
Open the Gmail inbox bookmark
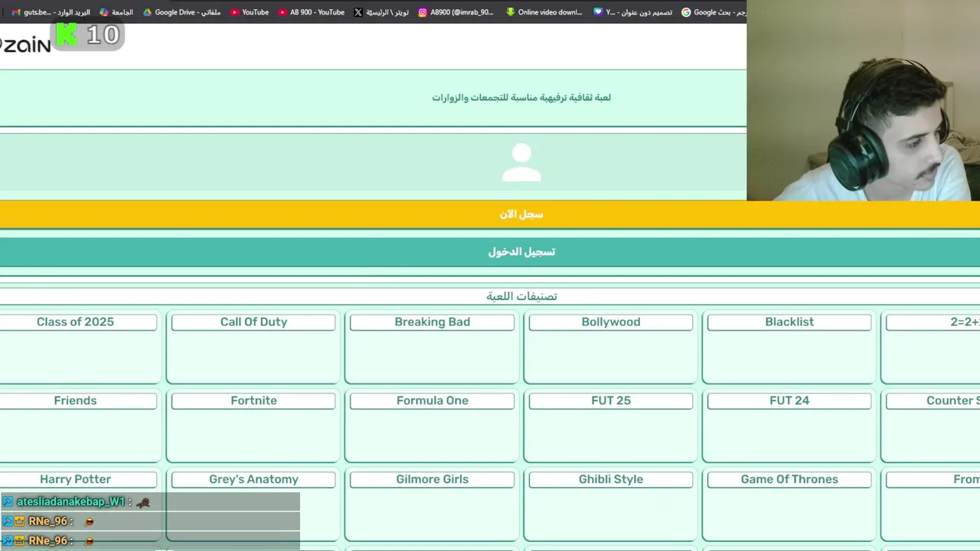(x=51, y=12)
